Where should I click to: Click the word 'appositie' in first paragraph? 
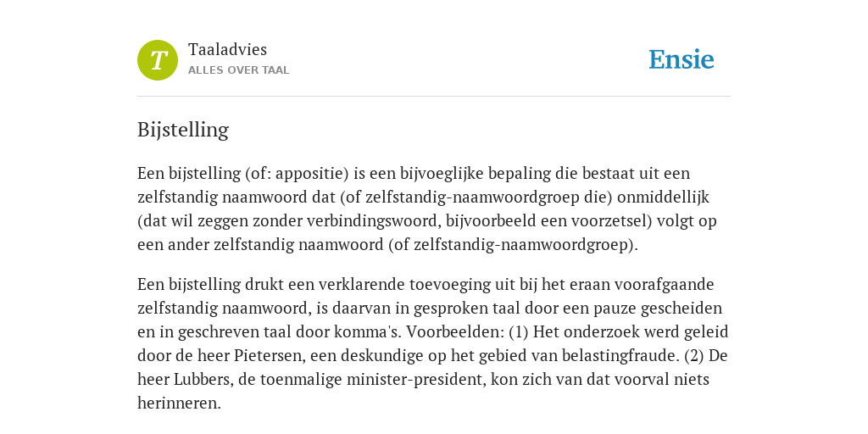pyautogui.click(x=312, y=174)
